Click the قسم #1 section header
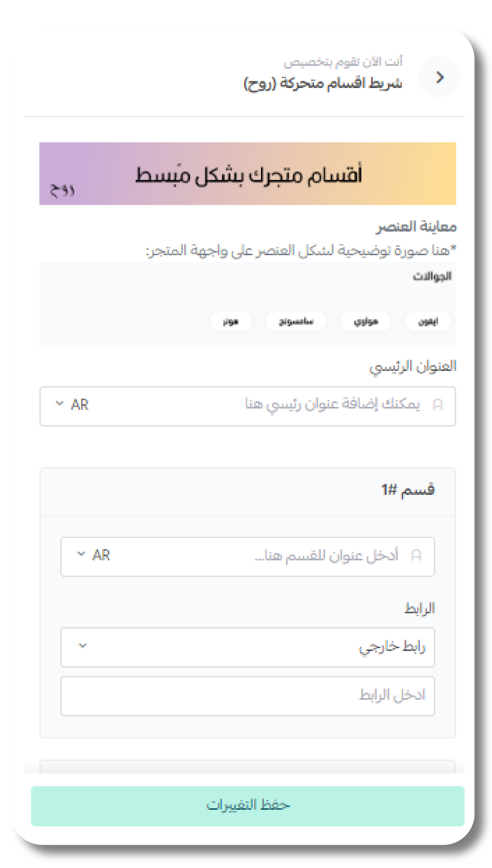Viewport: 492px width, 868px height. 408,490
